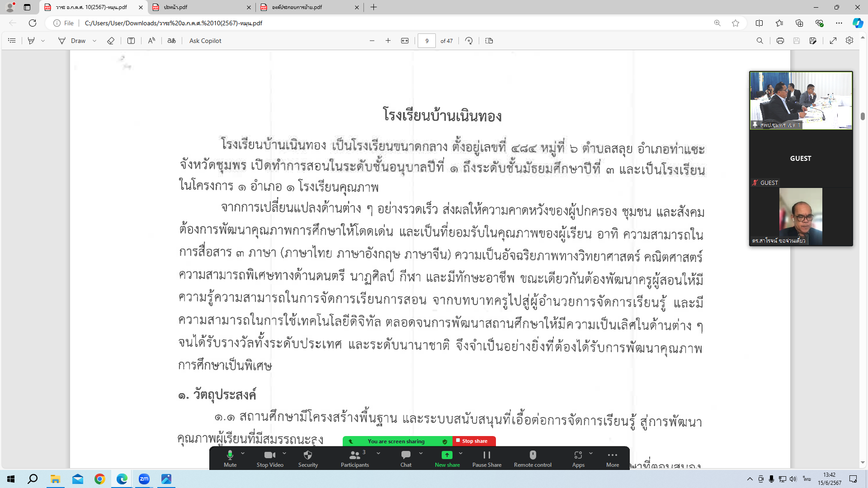
Task: Open the Security shield in Zoom
Action: [x=308, y=458]
